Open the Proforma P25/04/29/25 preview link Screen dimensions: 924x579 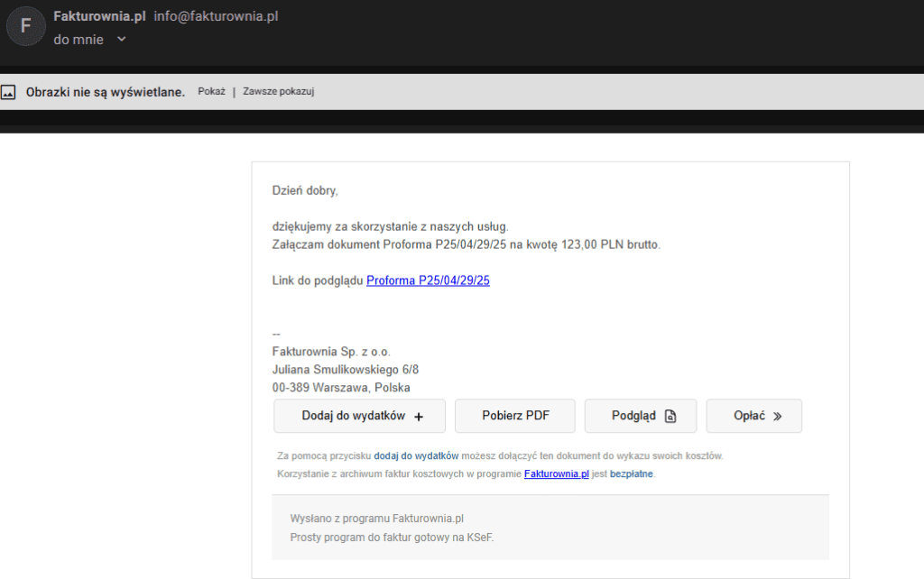tap(428, 280)
